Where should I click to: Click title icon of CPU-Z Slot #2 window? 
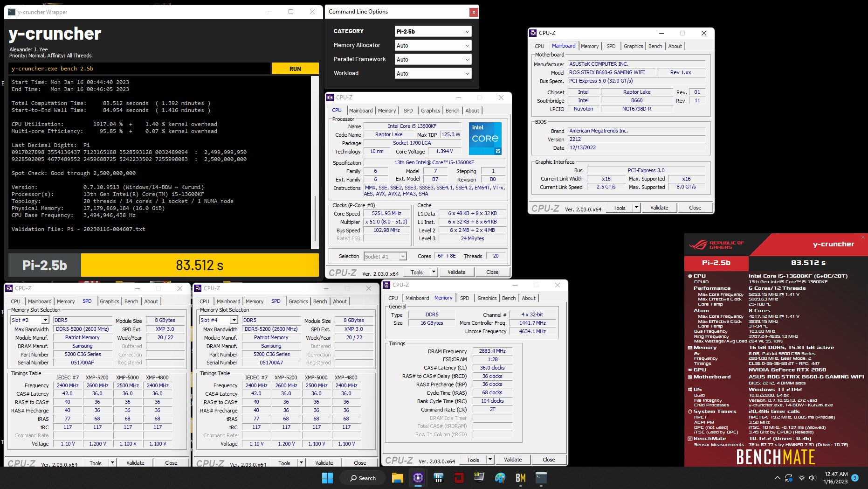(9, 288)
